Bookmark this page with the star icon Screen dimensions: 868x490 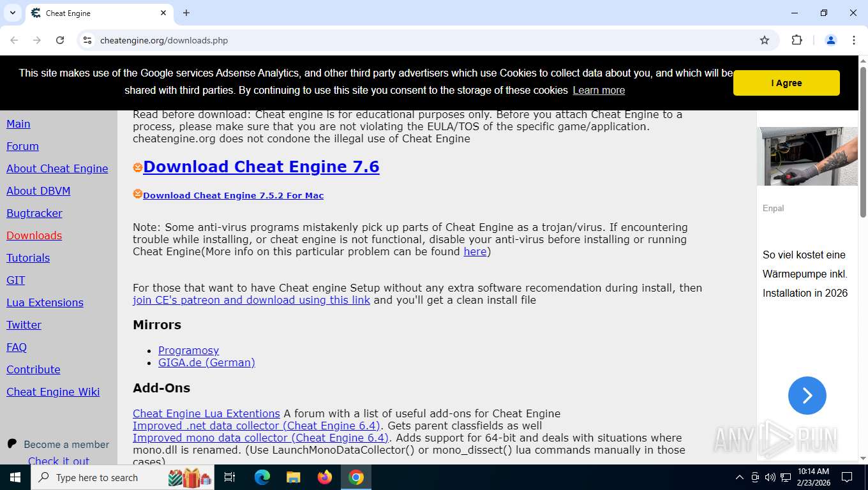pyautogui.click(x=765, y=40)
